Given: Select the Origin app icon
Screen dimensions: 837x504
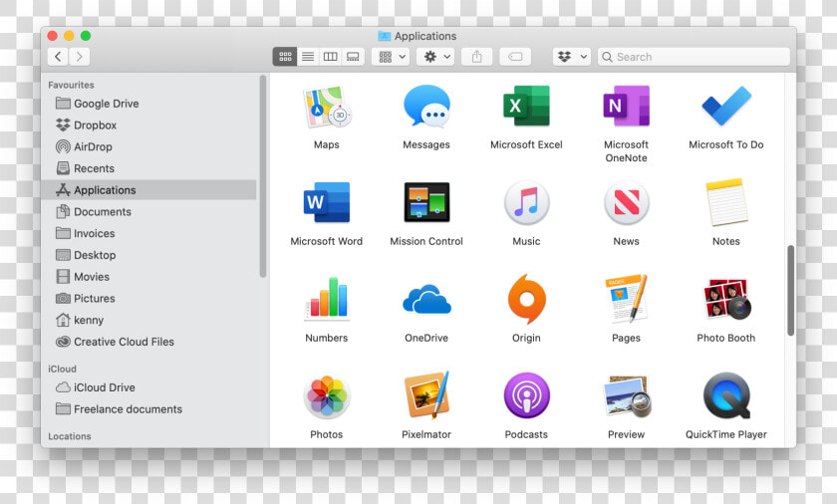Looking at the screenshot, I should point(526,299).
